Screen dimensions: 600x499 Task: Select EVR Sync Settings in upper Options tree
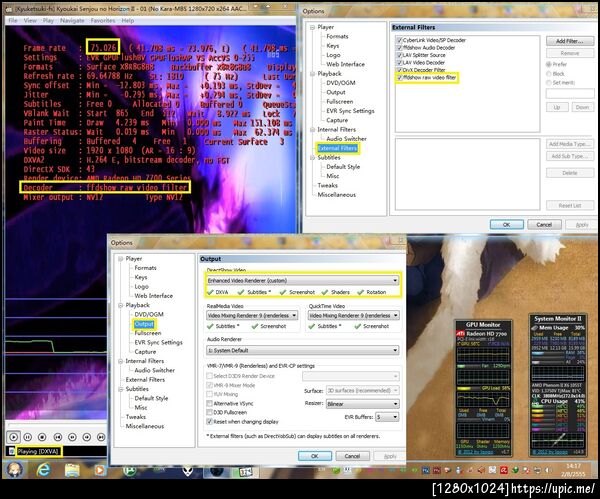[350, 111]
